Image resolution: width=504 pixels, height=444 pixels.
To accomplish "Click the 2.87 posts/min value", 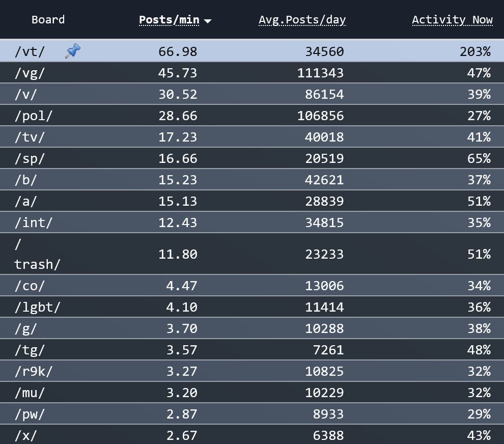I will (x=182, y=414).
